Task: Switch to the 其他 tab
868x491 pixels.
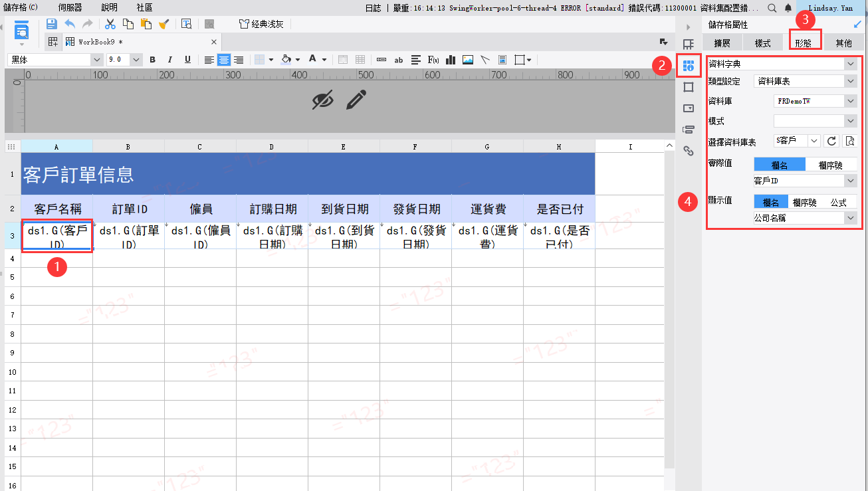Action: 843,43
